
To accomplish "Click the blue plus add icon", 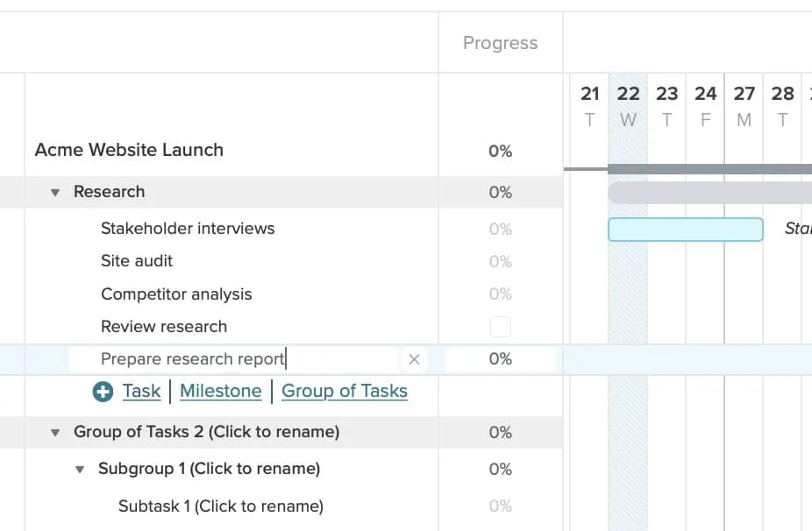I will pyautogui.click(x=103, y=392).
